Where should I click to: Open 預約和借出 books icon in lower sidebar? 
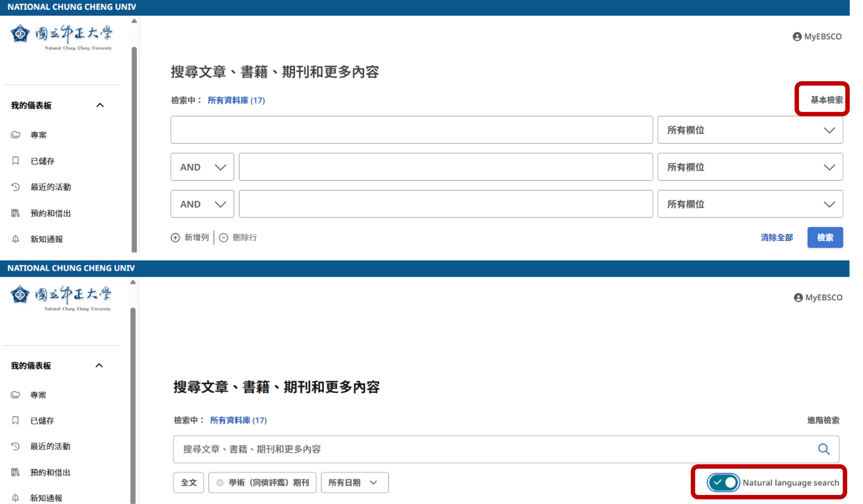tap(15, 472)
